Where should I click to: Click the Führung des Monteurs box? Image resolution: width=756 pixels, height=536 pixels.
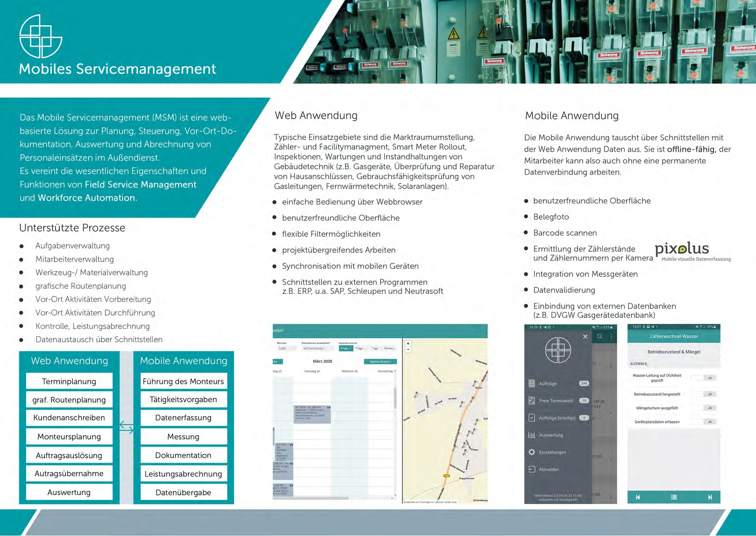184,381
